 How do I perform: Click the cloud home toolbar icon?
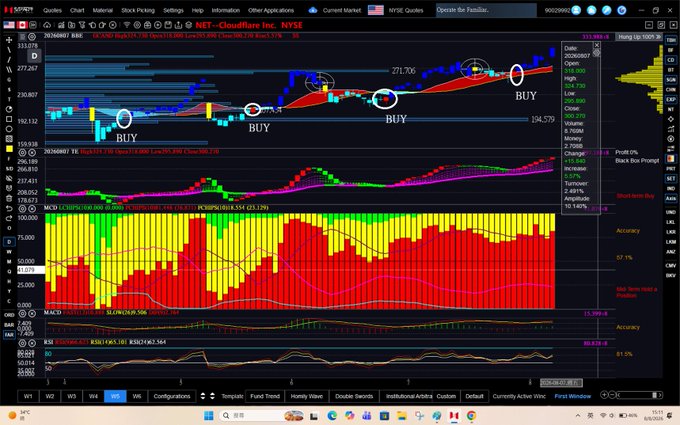click(x=47, y=25)
